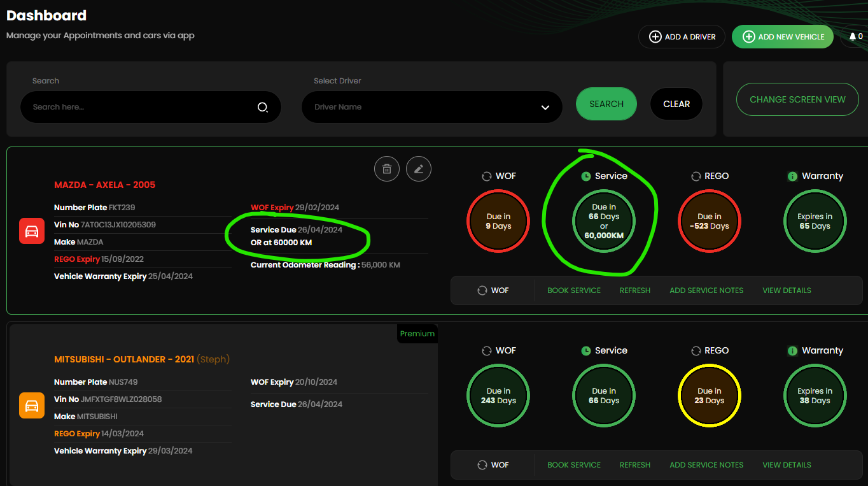Click the orange car icon for Mitsubishi Outlander
The height and width of the screenshot is (486, 868).
pos(32,405)
